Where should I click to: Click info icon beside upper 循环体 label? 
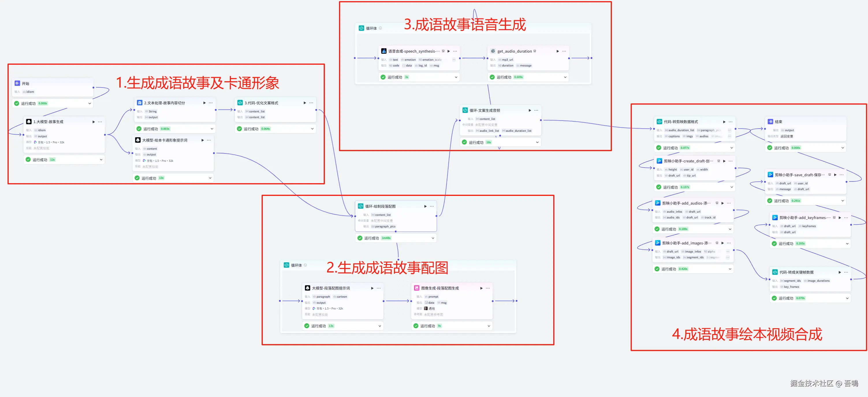click(x=380, y=28)
